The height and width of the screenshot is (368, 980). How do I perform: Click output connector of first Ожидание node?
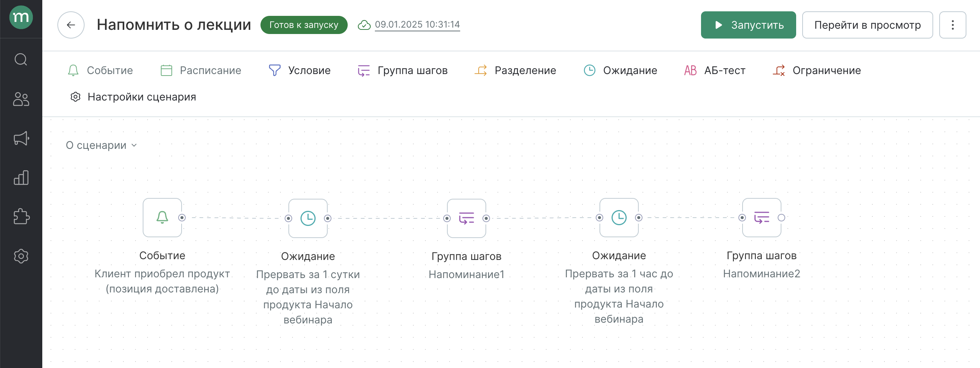pyautogui.click(x=328, y=218)
